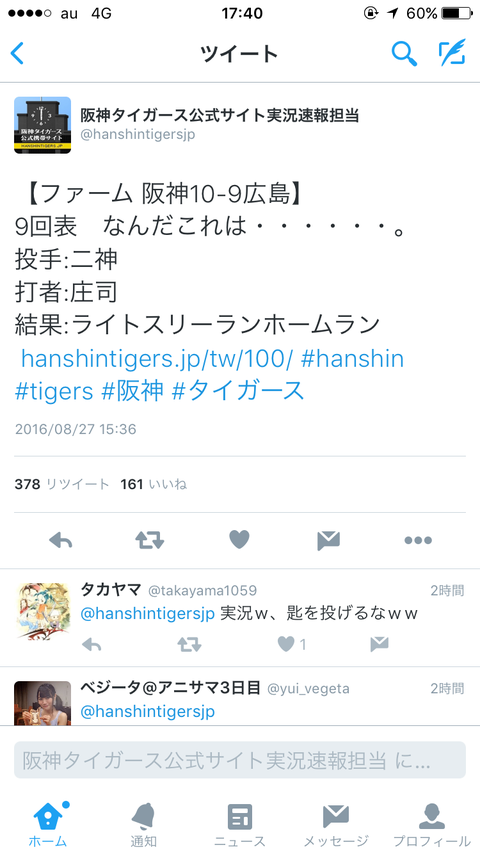Image resolution: width=480 pixels, height=854 pixels.
Task: Open hanshintigers.jp/tw/100/ link
Action: pyautogui.click(x=157, y=359)
